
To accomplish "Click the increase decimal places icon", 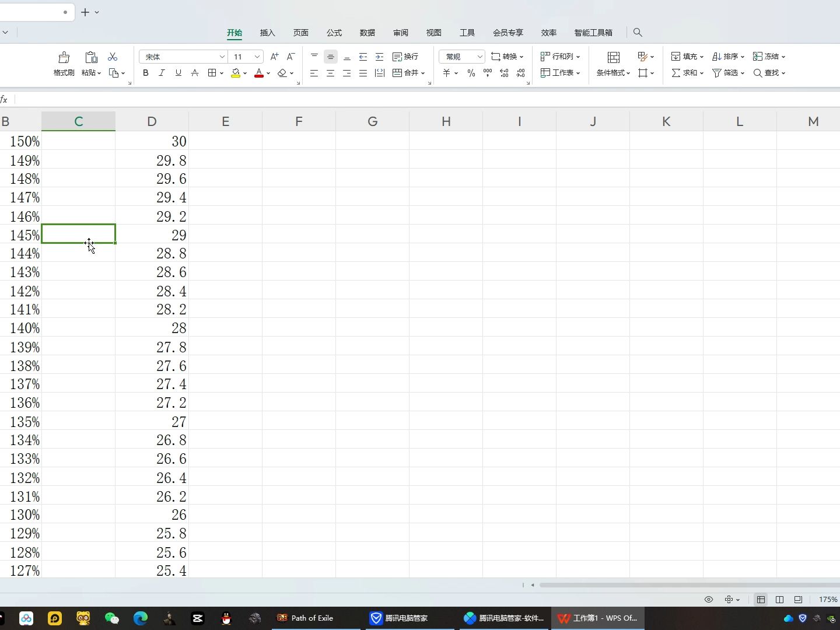I will (504, 73).
